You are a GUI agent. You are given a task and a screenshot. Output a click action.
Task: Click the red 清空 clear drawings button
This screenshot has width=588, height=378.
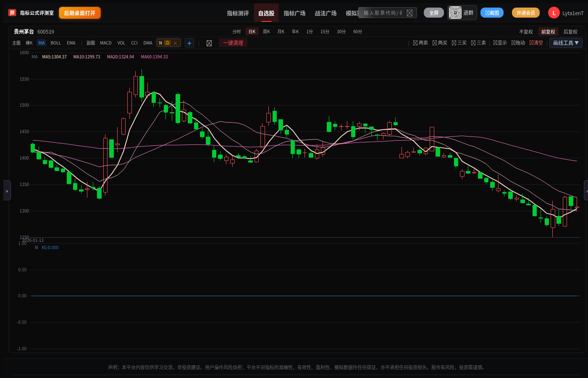click(536, 43)
